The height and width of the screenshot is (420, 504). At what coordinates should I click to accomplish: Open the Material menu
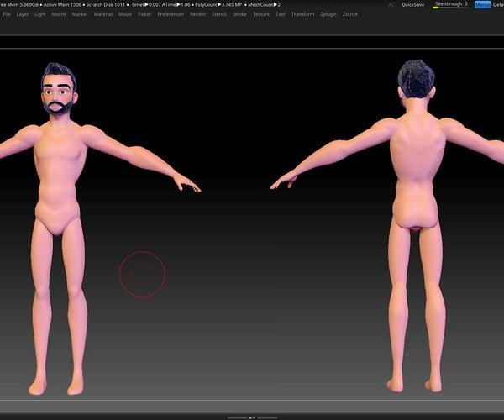[x=103, y=14]
